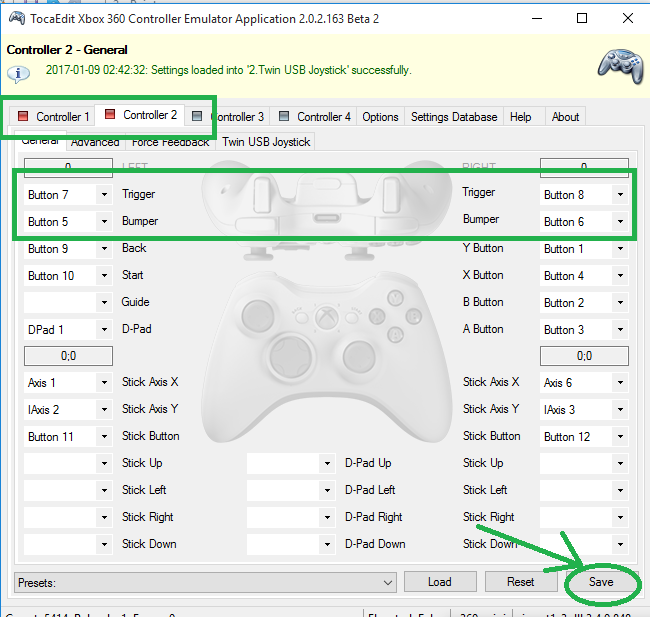The height and width of the screenshot is (617, 650).
Task: Click the gamepad application icon in title bar
Action: 16,18
